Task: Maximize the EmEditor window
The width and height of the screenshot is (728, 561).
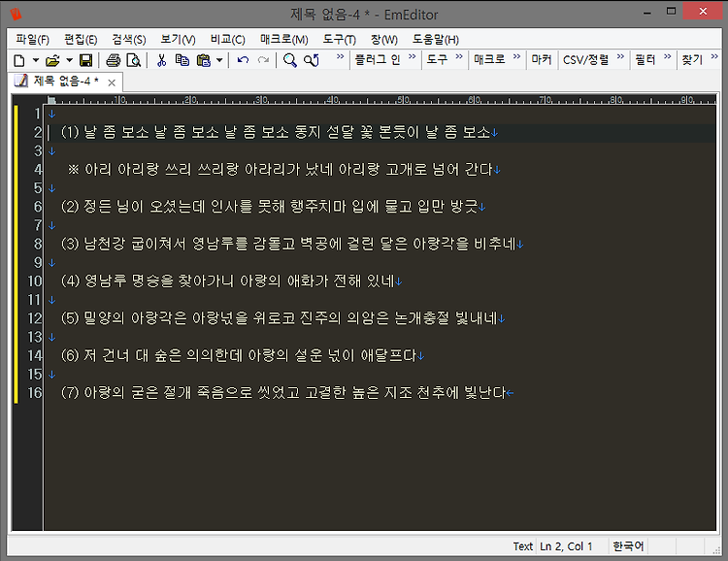Action: pyautogui.click(x=671, y=11)
